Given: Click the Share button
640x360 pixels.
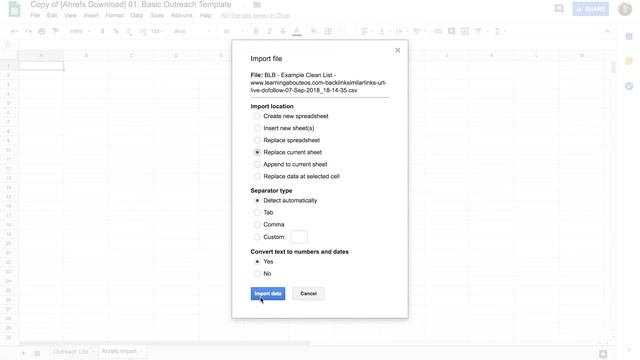Looking at the screenshot, I should pos(590,9).
